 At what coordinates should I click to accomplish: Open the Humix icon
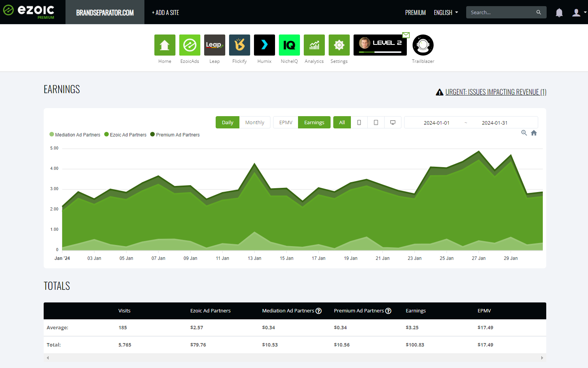tap(264, 45)
